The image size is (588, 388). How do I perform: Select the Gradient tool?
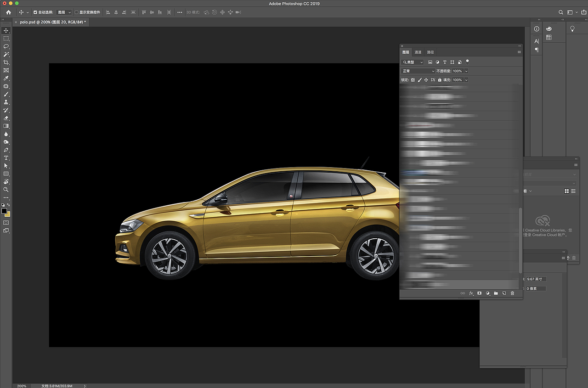(x=6, y=126)
